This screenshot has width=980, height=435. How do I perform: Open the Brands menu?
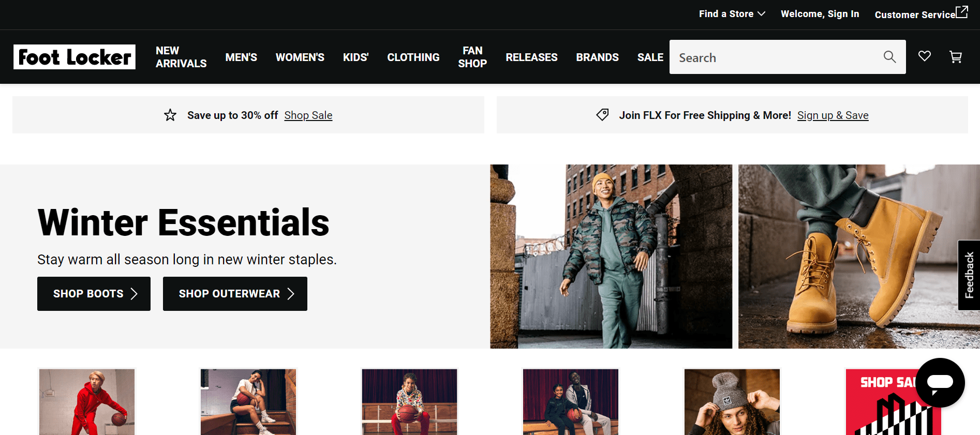597,57
